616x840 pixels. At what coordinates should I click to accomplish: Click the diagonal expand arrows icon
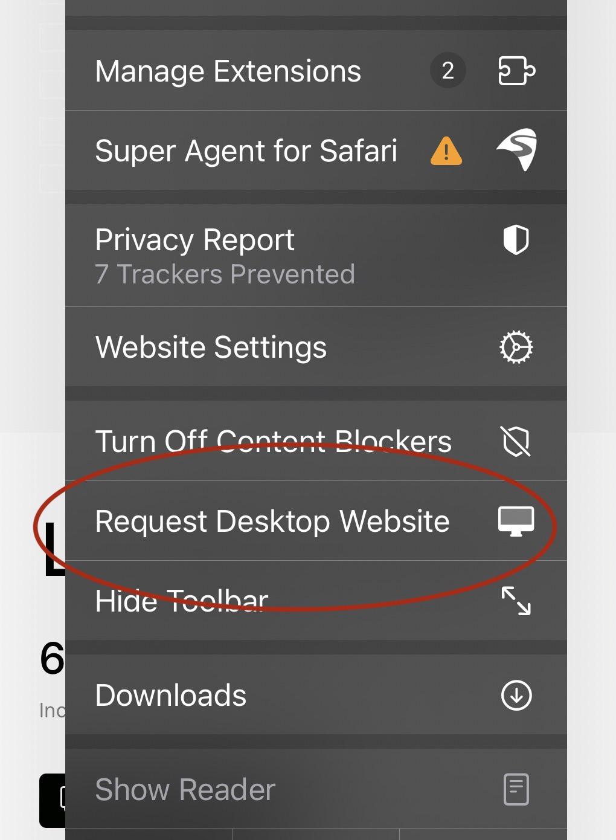(x=516, y=601)
